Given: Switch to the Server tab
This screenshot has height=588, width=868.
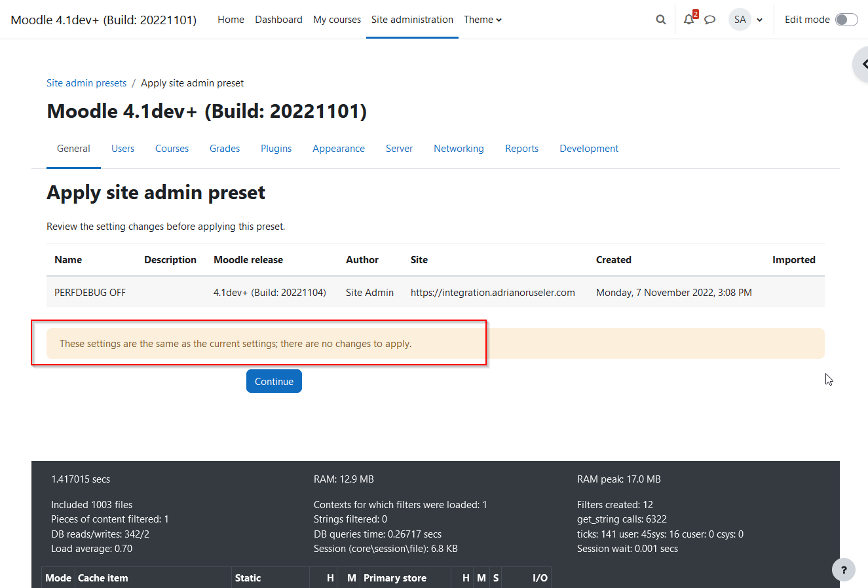Looking at the screenshot, I should [399, 149].
